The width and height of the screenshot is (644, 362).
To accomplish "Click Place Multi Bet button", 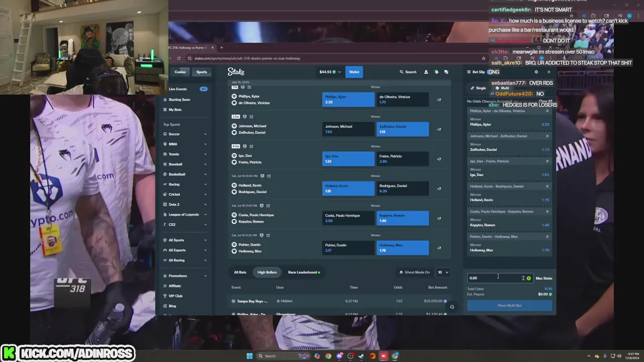I will (x=510, y=306).
